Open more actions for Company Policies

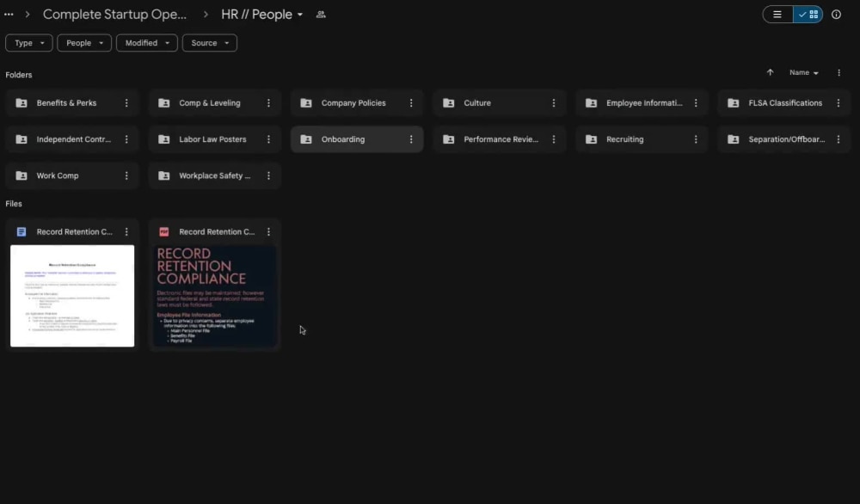(411, 103)
